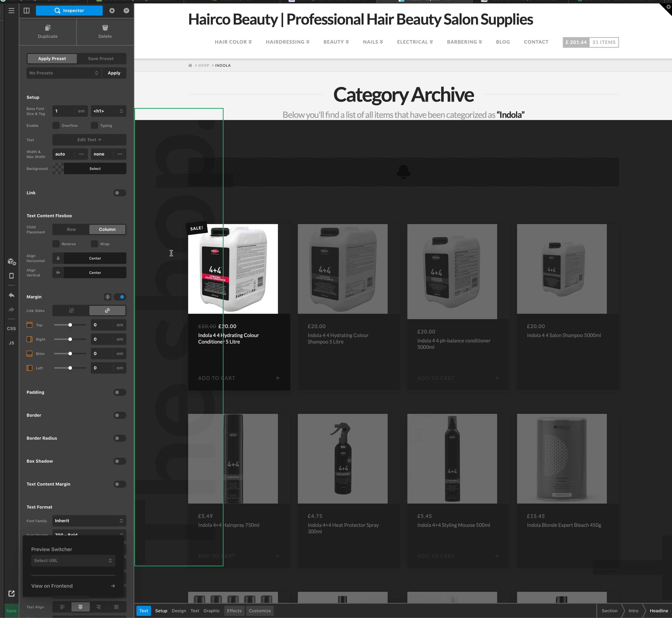Open the h1 tag dropdown

[108, 111]
